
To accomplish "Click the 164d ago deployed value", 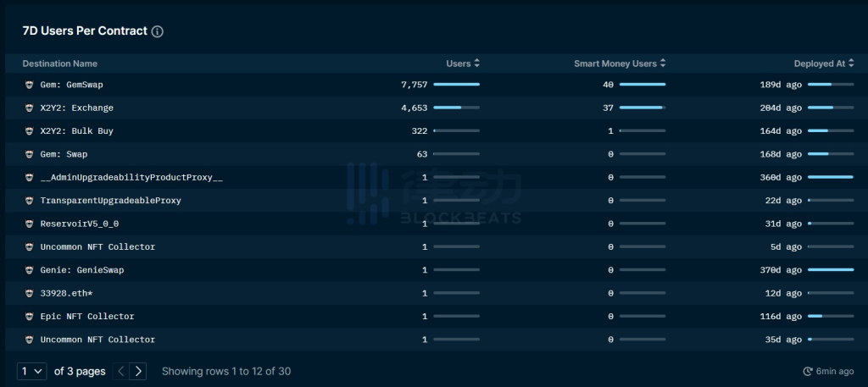I will (x=781, y=131).
